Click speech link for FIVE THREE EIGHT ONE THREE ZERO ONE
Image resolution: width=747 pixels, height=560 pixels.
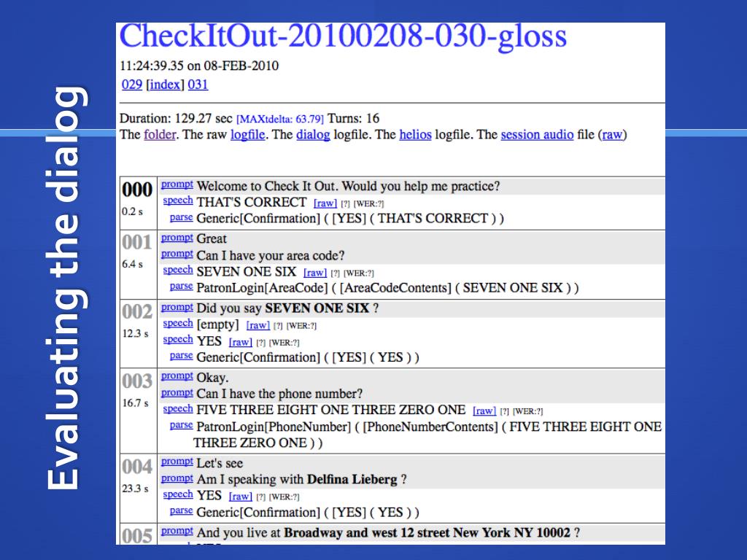[x=178, y=409]
